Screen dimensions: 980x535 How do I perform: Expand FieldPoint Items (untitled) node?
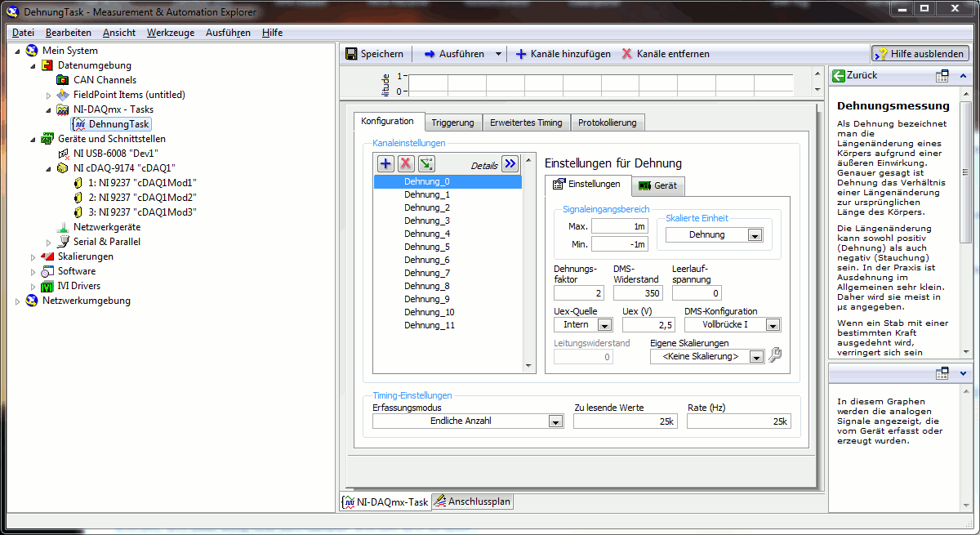48,96
